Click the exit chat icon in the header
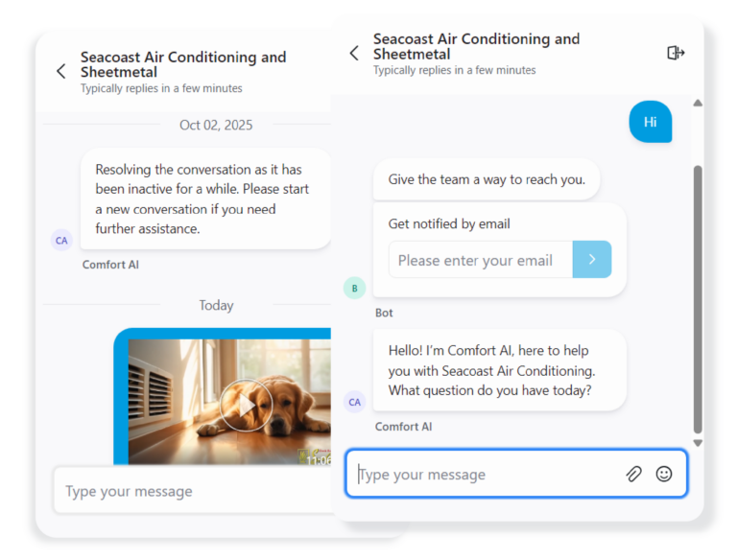Screen dimensions: 737x560 coord(676,53)
